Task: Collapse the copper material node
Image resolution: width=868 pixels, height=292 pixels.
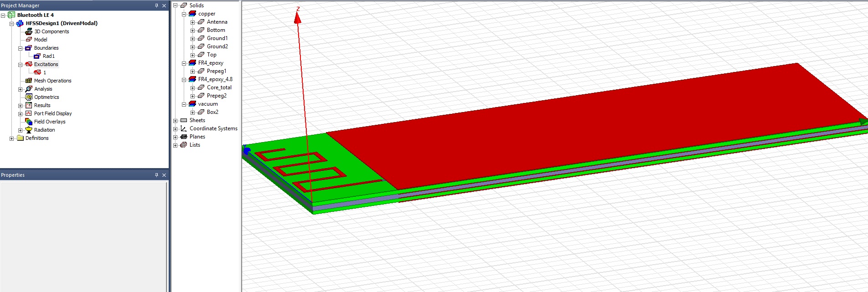Action: click(184, 14)
